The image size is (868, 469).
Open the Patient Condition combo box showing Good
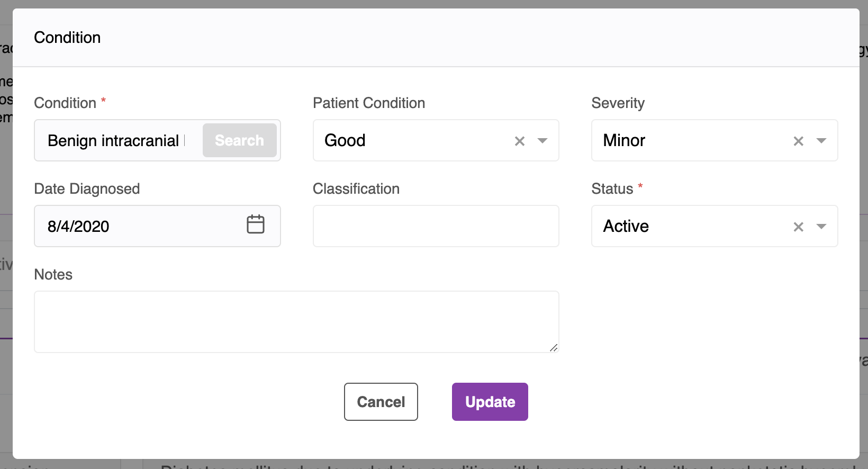click(x=413, y=141)
